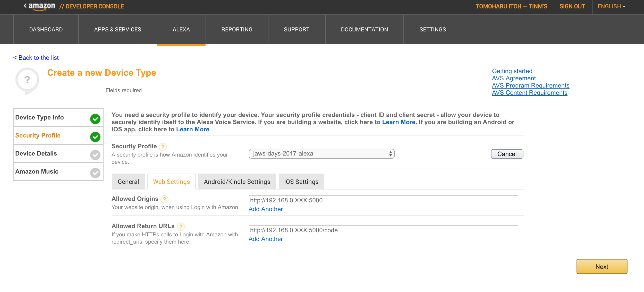Open Apps & Services menu
This screenshot has width=644, height=292.
(x=117, y=29)
